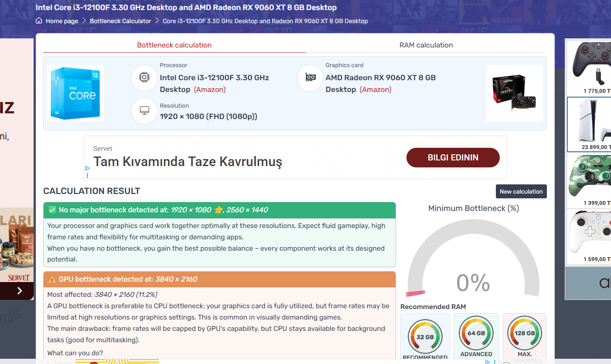Screen dimensions: 611x364
Task: Switch to the RAM calculation tab
Action: tap(426, 45)
